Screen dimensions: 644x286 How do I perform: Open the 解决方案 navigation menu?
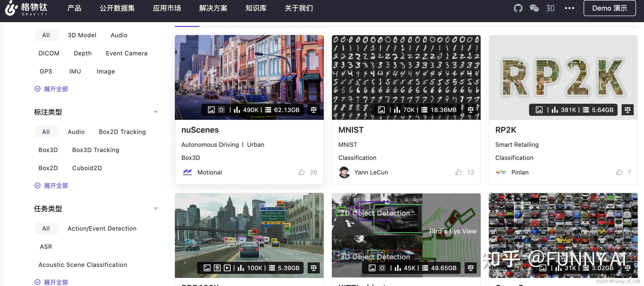(213, 8)
